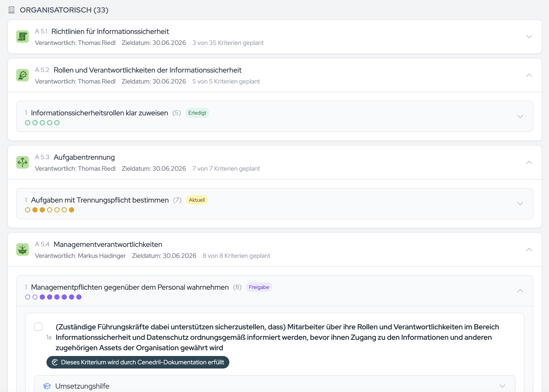Click '8 von 8 Kriterien geplant'
The image size is (549, 392).
point(236,256)
